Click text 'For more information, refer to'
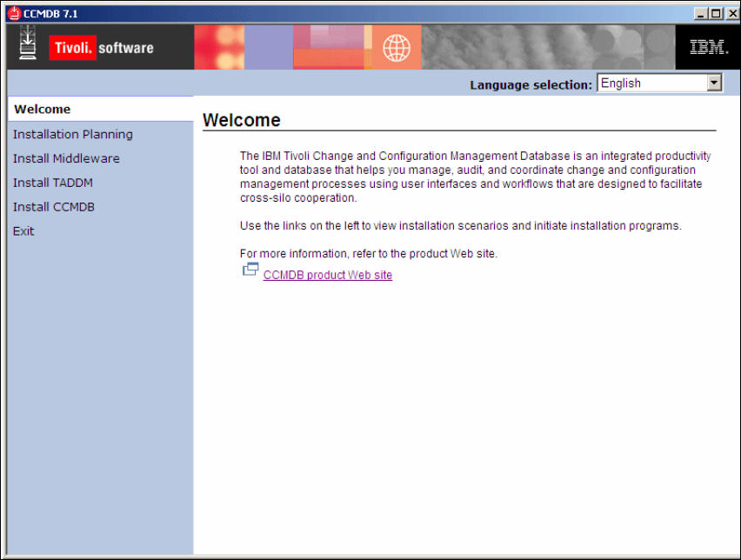This screenshot has width=741, height=560. click(x=312, y=254)
